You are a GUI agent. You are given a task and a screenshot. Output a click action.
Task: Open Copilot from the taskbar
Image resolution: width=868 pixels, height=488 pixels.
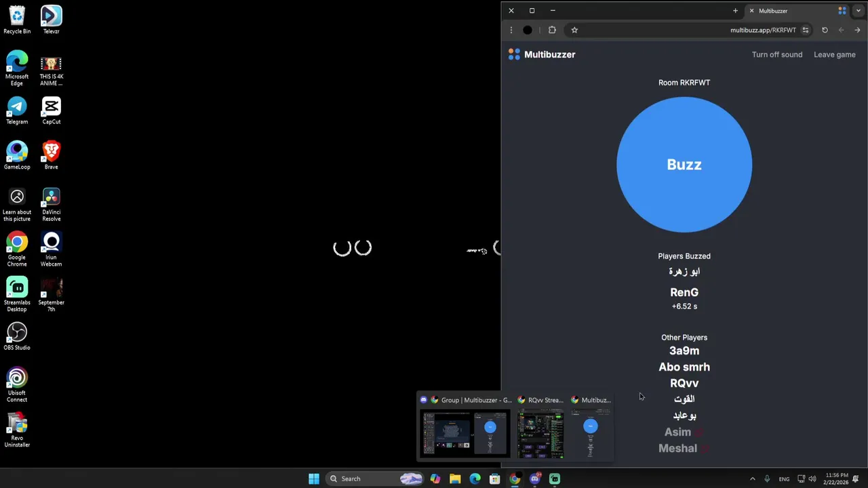pyautogui.click(x=435, y=479)
